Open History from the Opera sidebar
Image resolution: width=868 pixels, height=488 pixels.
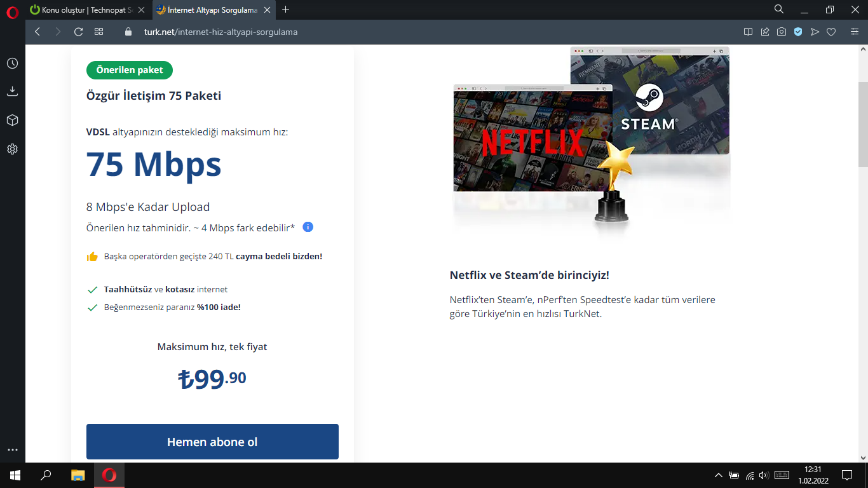12,64
